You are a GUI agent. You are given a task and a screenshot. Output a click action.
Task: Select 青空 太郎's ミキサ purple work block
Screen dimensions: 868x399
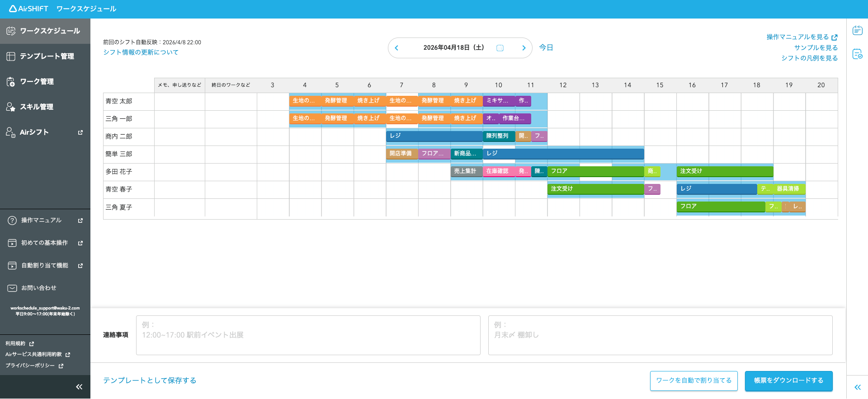[x=499, y=101]
